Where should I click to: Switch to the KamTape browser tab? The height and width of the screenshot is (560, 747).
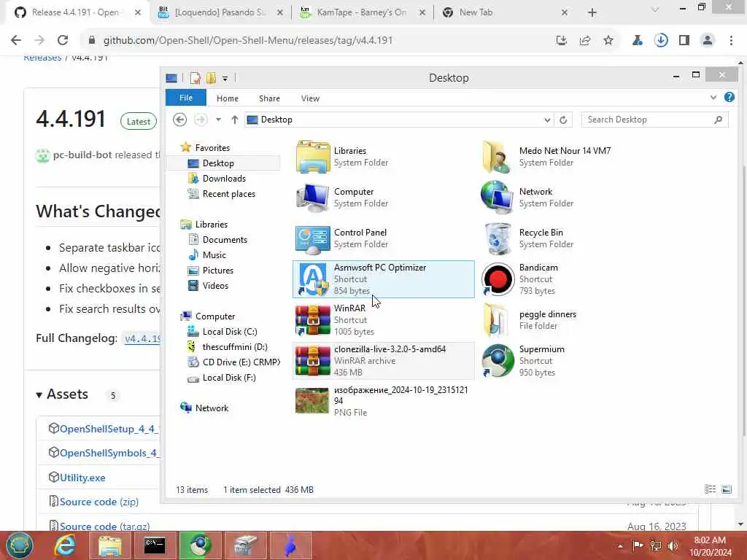[x=361, y=12]
